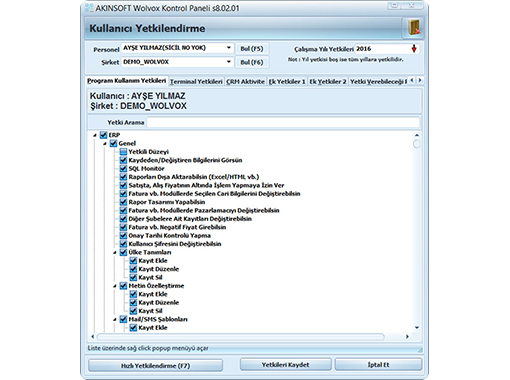
Task: Uncheck Onay Tarihi Kontrolü Yapma
Action: (x=123, y=235)
